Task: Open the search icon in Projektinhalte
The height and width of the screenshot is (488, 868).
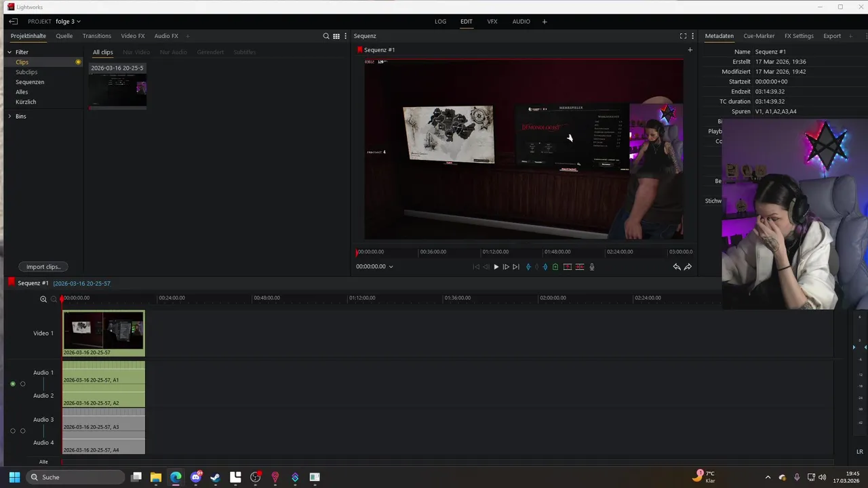Action: click(x=326, y=36)
